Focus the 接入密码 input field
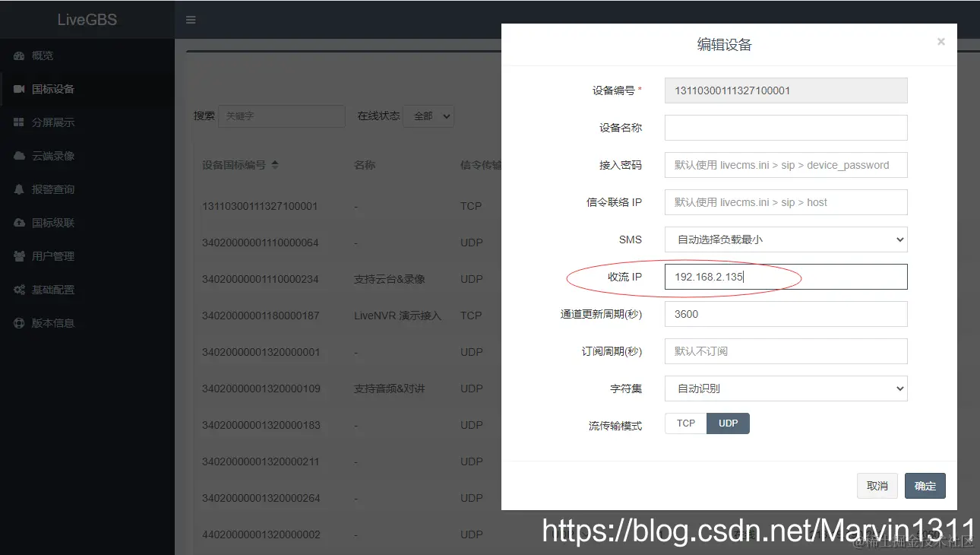This screenshot has height=555, width=980. click(x=786, y=165)
